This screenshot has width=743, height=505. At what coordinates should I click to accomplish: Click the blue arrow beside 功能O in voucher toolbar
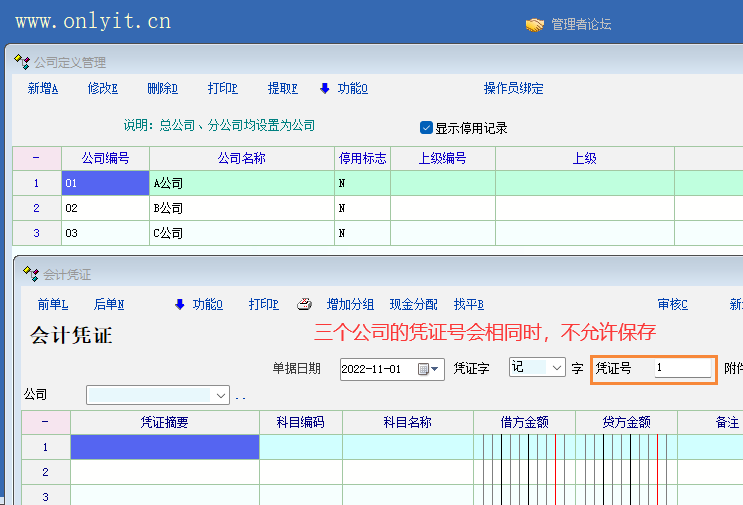point(180,305)
